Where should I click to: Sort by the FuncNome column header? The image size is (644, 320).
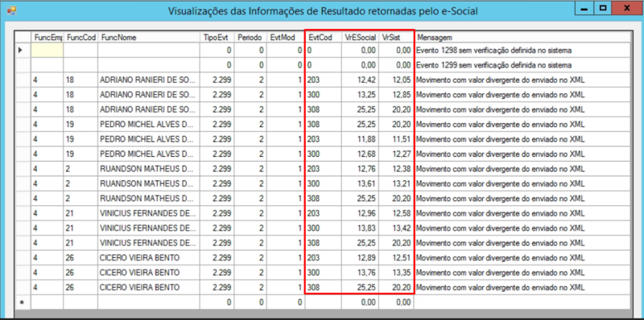click(149, 37)
